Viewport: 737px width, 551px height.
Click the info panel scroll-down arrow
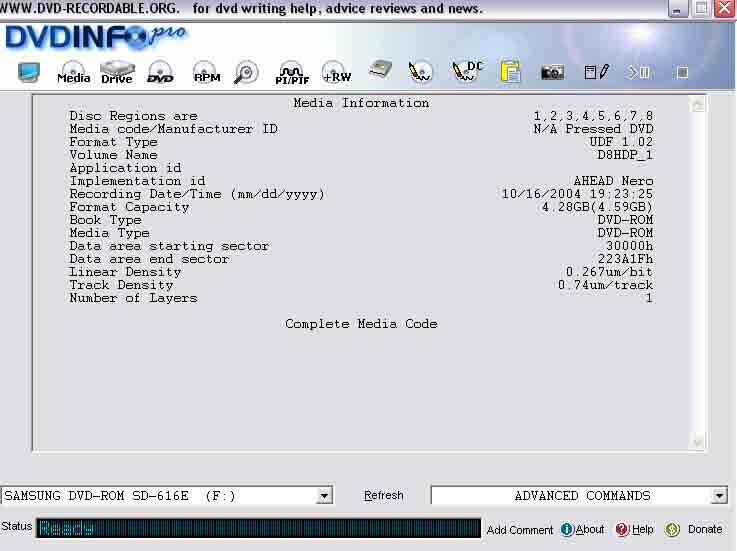pyautogui.click(x=698, y=441)
